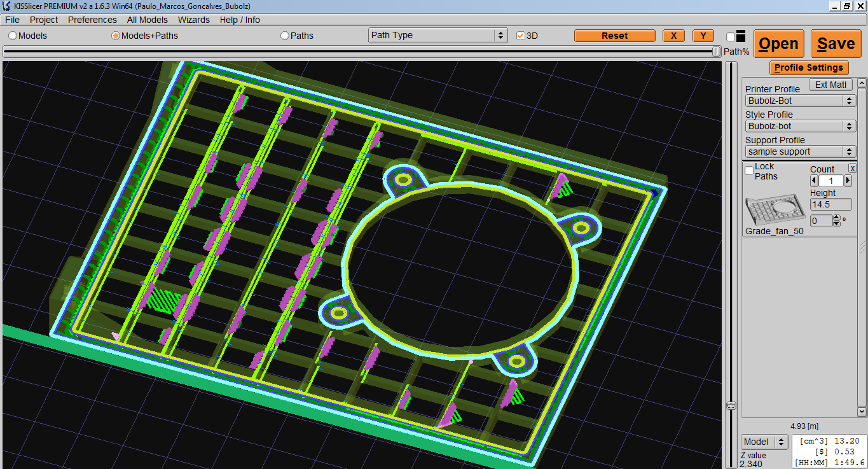This screenshot has width=868, height=469.
Task: Open the Style Profile dropdown
Action: (x=801, y=126)
